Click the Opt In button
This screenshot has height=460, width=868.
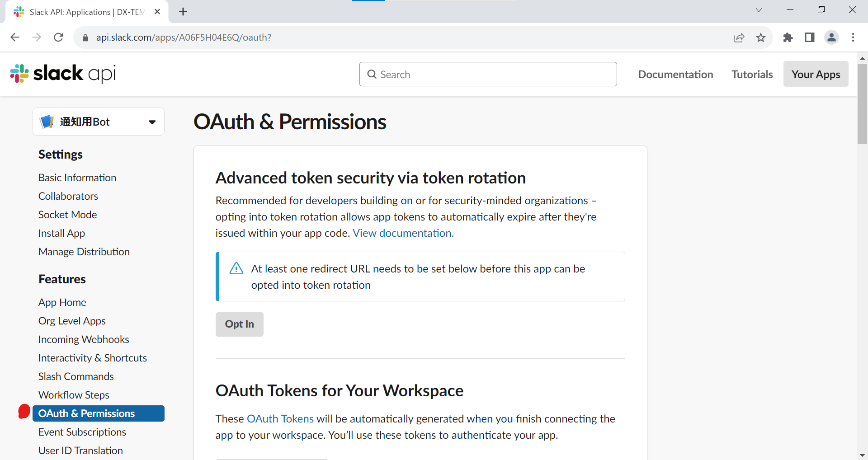click(x=239, y=324)
